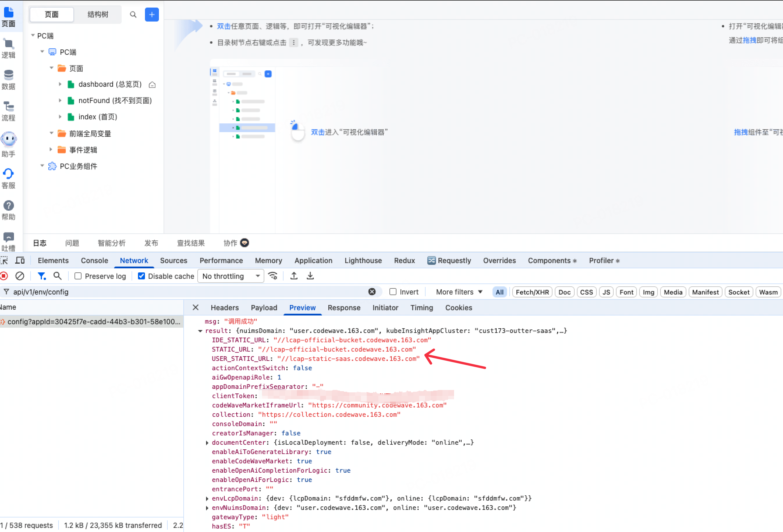Open the More filters menu
This screenshot has width=783, height=532.
[459, 292]
